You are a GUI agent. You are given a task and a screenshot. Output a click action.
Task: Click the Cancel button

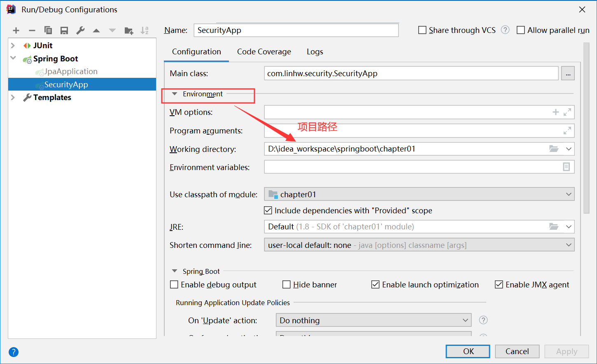[517, 351]
